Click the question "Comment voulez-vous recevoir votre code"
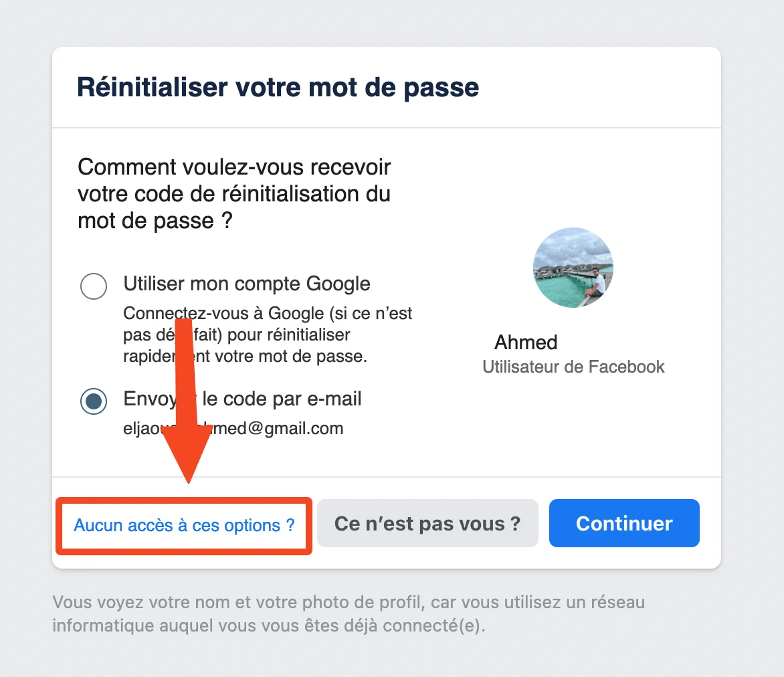The width and height of the screenshot is (784, 677). coord(234,194)
